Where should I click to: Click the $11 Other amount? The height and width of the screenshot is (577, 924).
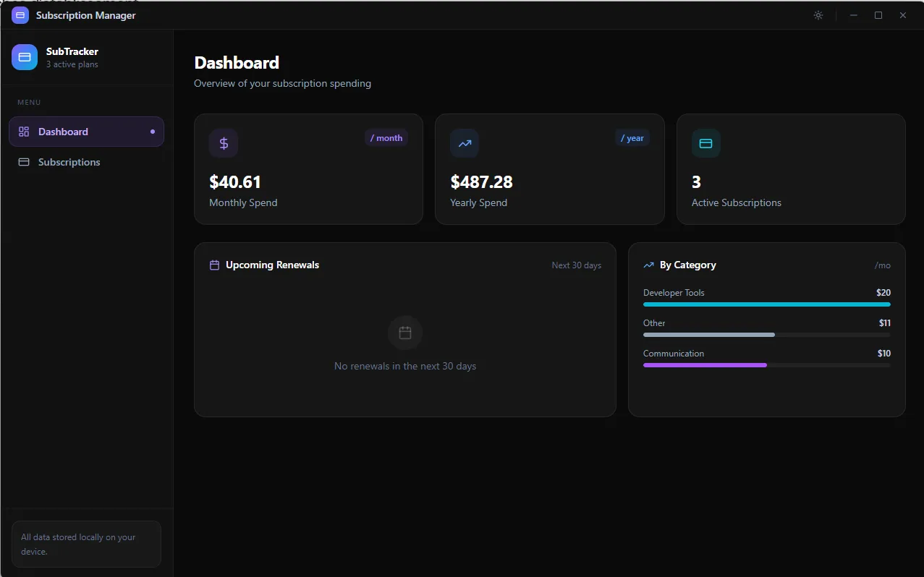point(885,323)
